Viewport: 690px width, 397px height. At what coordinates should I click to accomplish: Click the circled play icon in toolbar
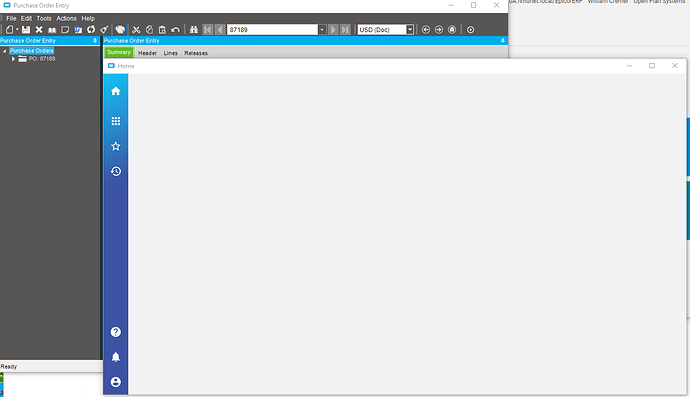click(x=470, y=29)
